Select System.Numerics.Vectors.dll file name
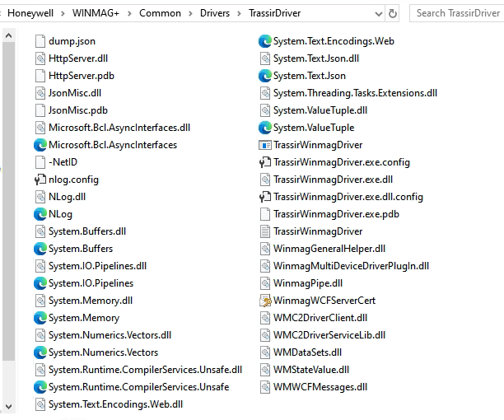The image size is (504, 420). (x=110, y=335)
